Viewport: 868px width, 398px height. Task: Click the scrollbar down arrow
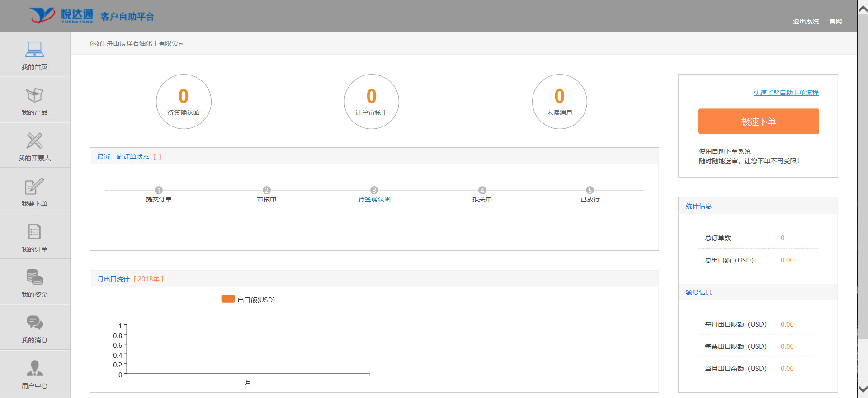pyautogui.click(x=863, y=389)
